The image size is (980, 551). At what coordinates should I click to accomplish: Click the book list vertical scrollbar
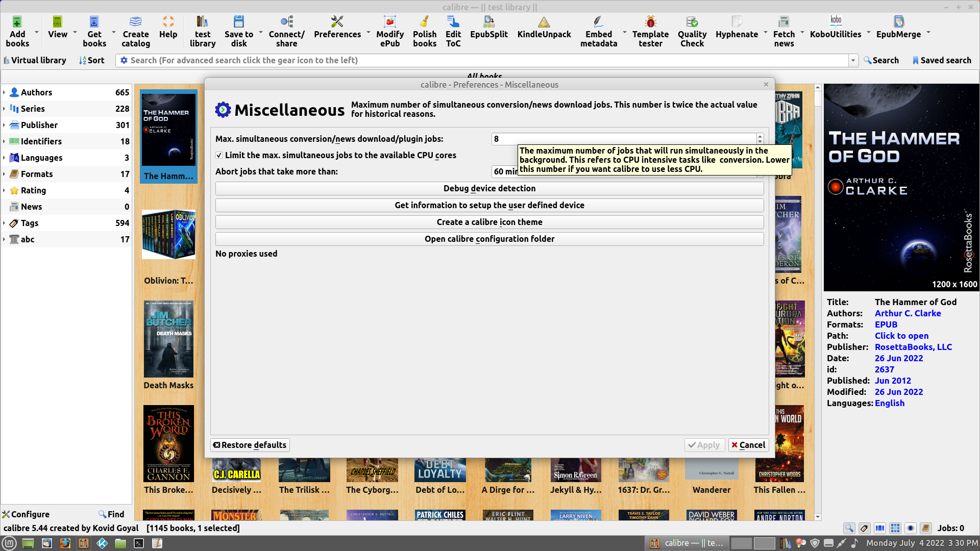(817, 306)
